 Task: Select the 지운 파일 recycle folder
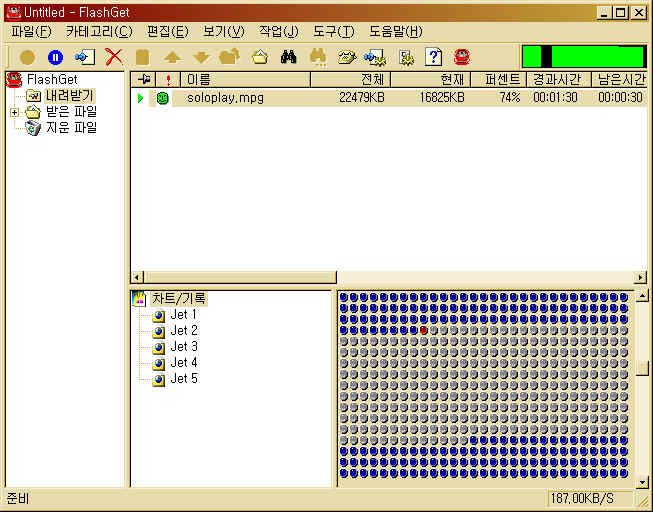[x=71, y=127]
